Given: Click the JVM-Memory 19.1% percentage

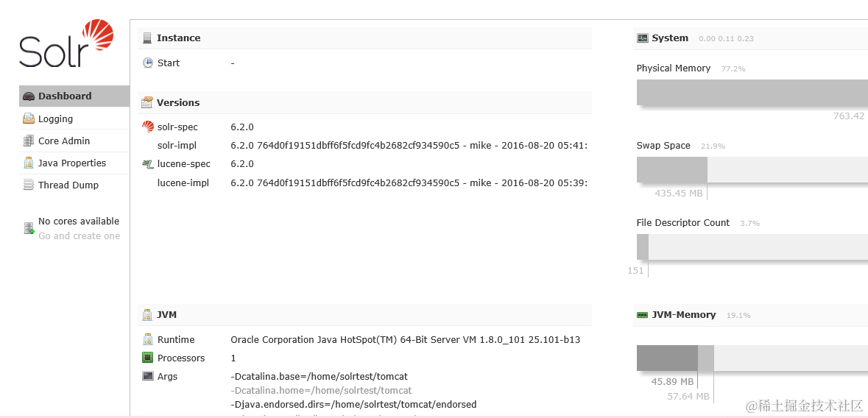Looking at the screenshot, I should click(738, 316).
